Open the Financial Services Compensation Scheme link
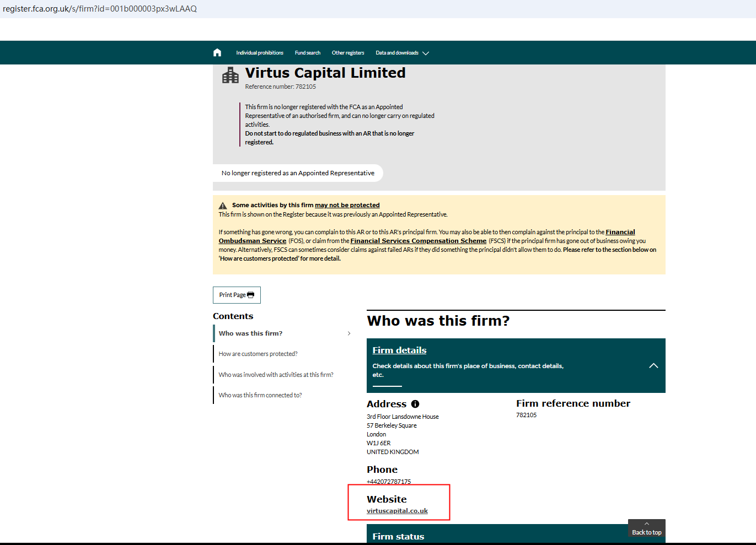The width and height of the screenshot is (756, 545). pos(419,241)
